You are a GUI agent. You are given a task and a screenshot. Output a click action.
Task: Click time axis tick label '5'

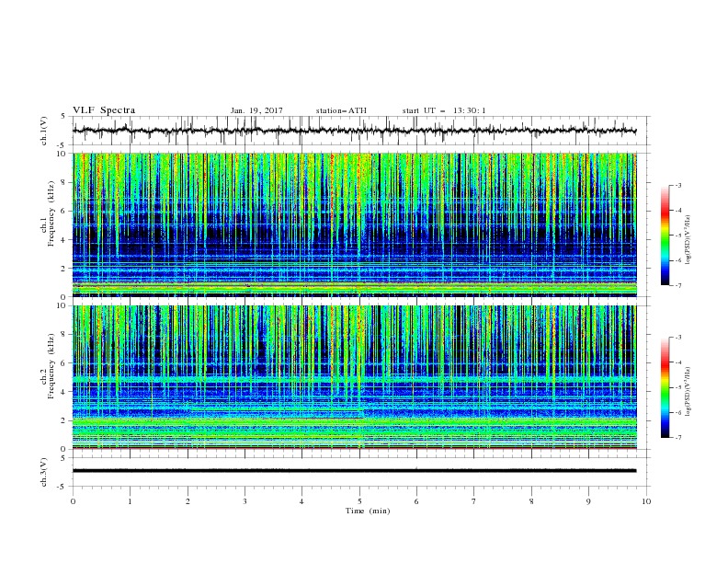coord(359,501)
